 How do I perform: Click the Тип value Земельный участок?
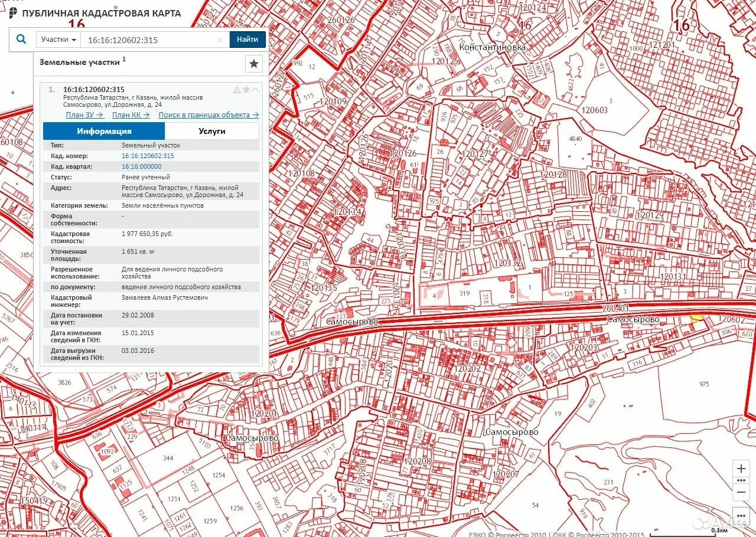point(151,145)
